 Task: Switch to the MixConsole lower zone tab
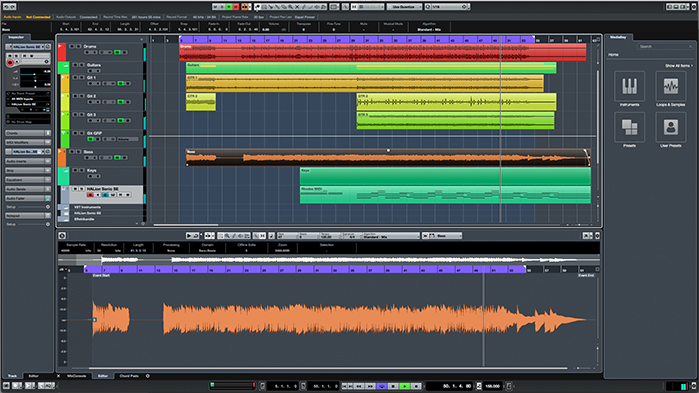[77, 376]
